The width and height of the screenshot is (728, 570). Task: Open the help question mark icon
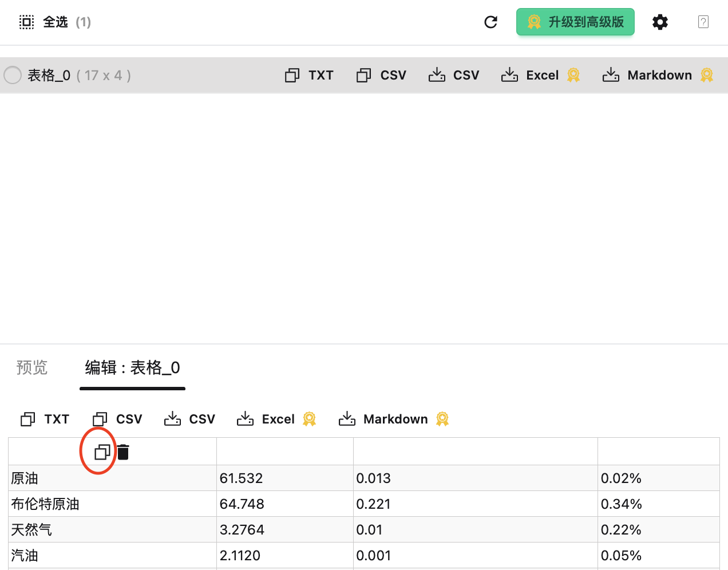coord(703,22)
